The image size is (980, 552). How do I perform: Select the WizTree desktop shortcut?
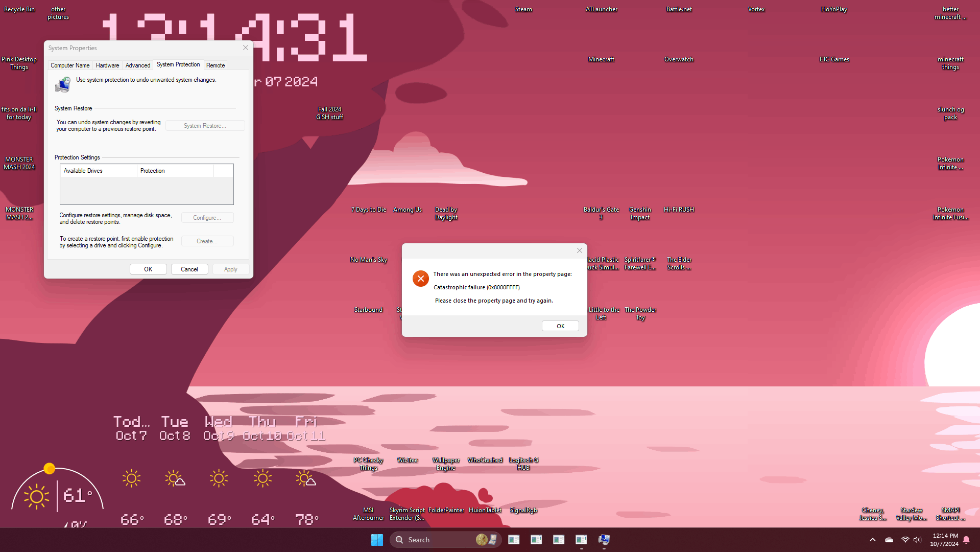(408, 460)
